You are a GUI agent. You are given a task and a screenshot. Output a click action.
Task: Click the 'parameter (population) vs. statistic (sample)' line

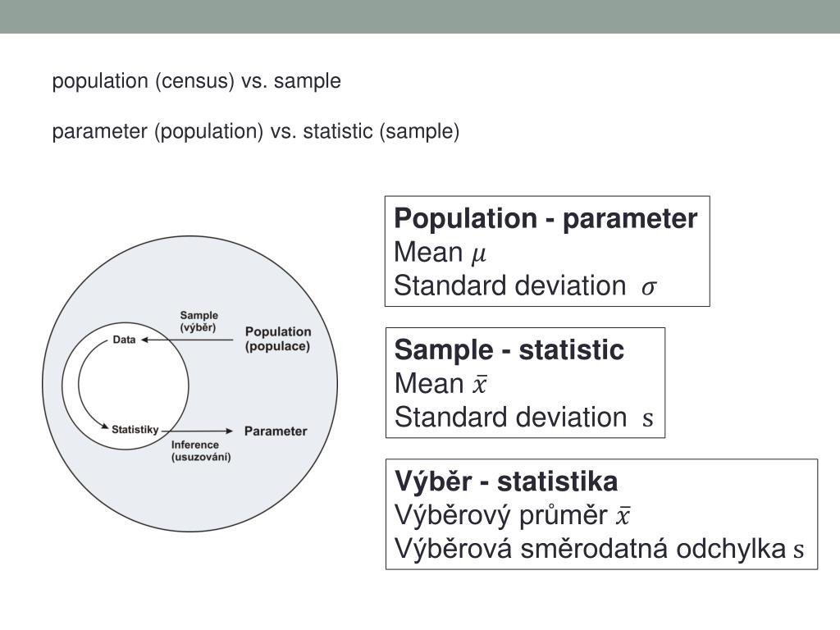pyautogui.click(x=256, y=132)
